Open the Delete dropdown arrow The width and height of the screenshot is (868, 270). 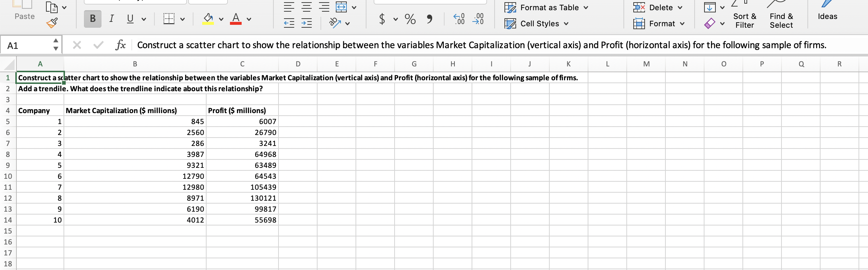[680, 7]
